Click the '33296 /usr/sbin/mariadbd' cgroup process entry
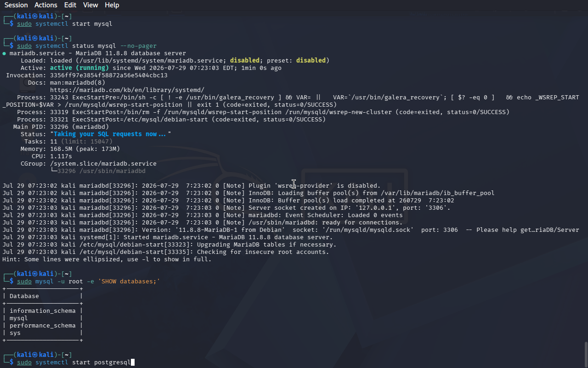Viewport: 588px width, 368px height. [x=102, y=171]
